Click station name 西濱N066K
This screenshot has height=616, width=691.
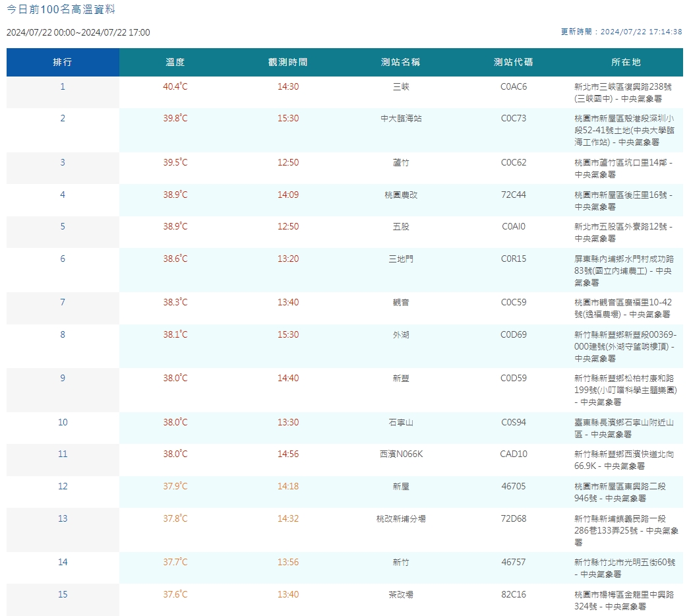[x=401, y=454]
